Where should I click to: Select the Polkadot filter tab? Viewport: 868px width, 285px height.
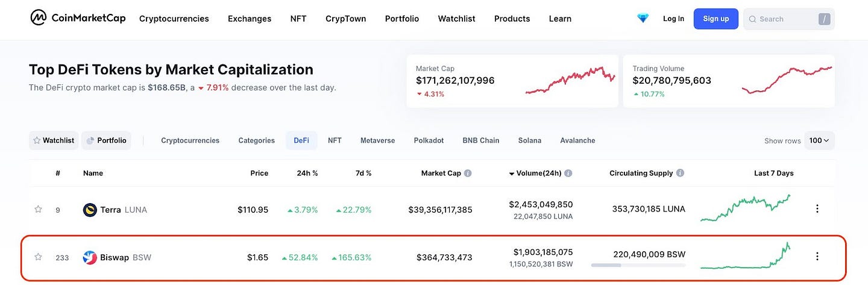click(429, 140)
